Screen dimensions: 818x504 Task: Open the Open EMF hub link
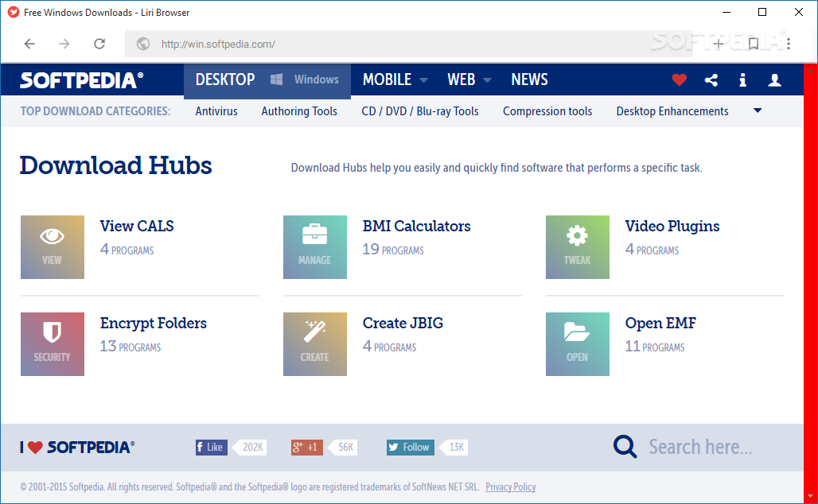660,323
